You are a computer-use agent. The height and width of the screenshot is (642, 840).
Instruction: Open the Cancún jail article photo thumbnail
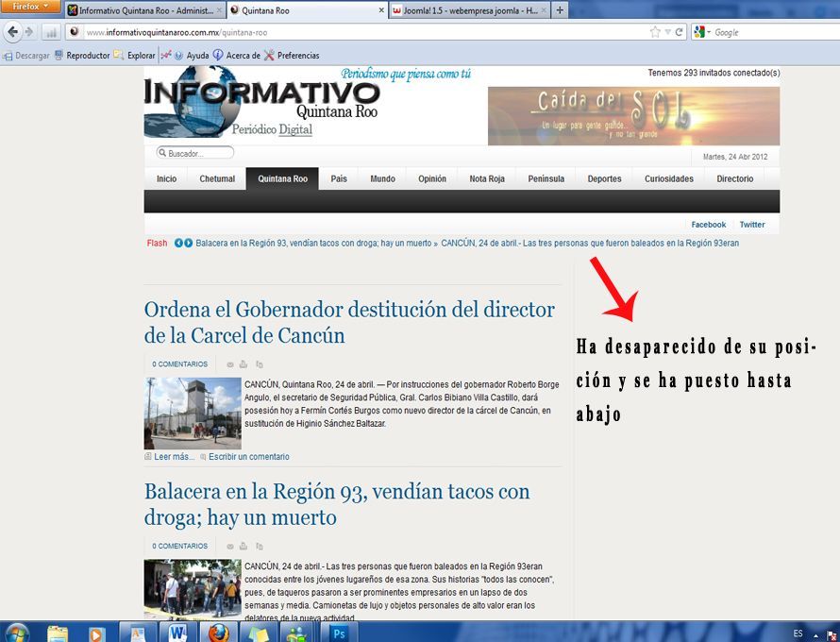193,414
